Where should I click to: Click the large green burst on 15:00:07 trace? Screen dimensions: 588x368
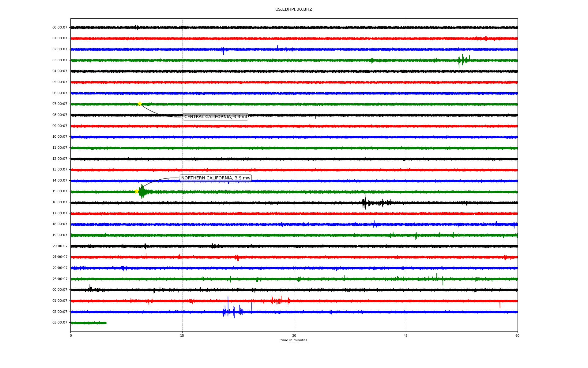143,192
